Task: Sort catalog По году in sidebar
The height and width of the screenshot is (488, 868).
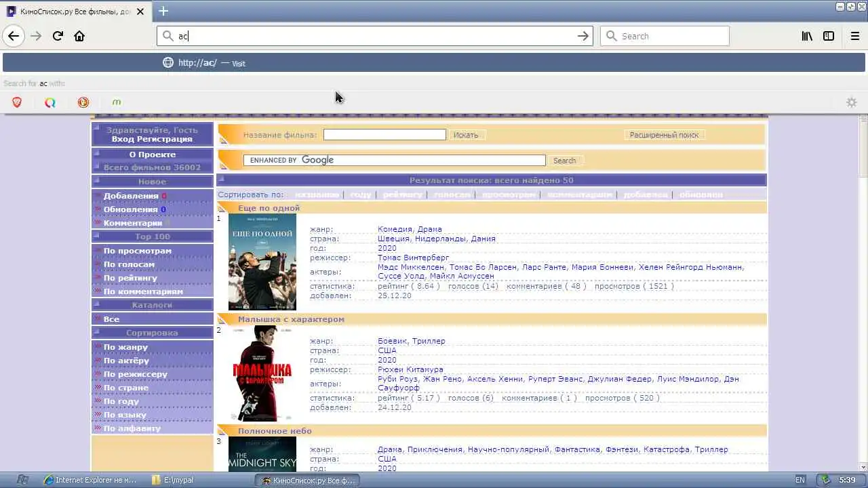Action: pyautogui.click(x=121, y=401)
